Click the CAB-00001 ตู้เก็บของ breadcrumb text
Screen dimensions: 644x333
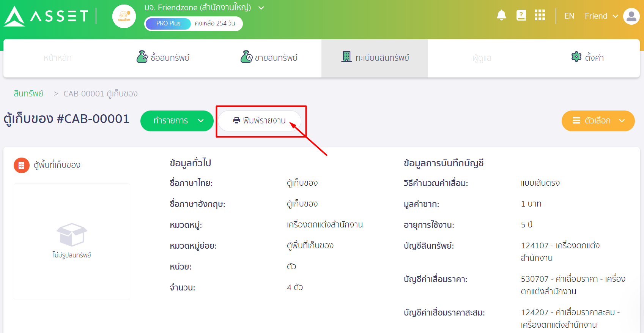101,93
